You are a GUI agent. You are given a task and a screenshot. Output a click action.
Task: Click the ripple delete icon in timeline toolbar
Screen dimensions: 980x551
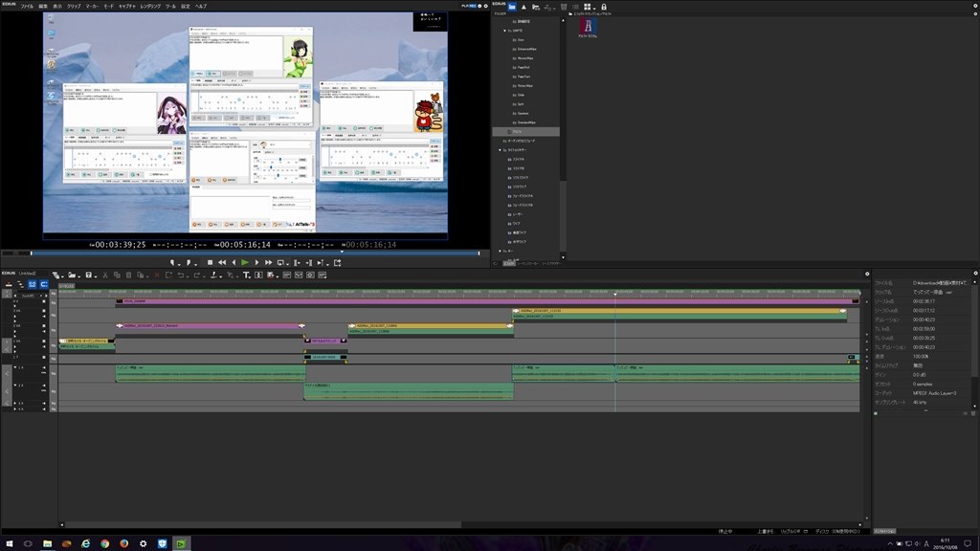pyautogui.click(x=168, y=275)
